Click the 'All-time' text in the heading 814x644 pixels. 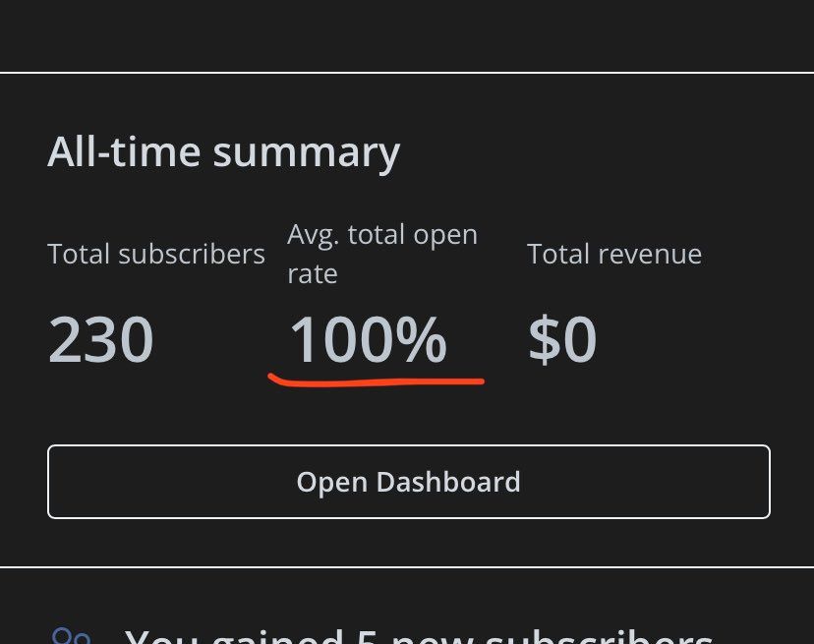coord(124,151)
